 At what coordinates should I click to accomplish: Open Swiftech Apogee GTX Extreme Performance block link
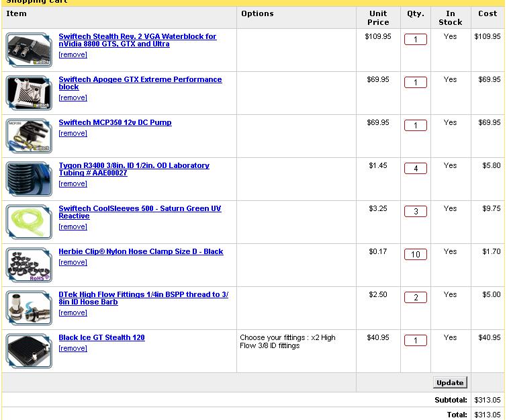pyautogui.click(x=140, y=83)
